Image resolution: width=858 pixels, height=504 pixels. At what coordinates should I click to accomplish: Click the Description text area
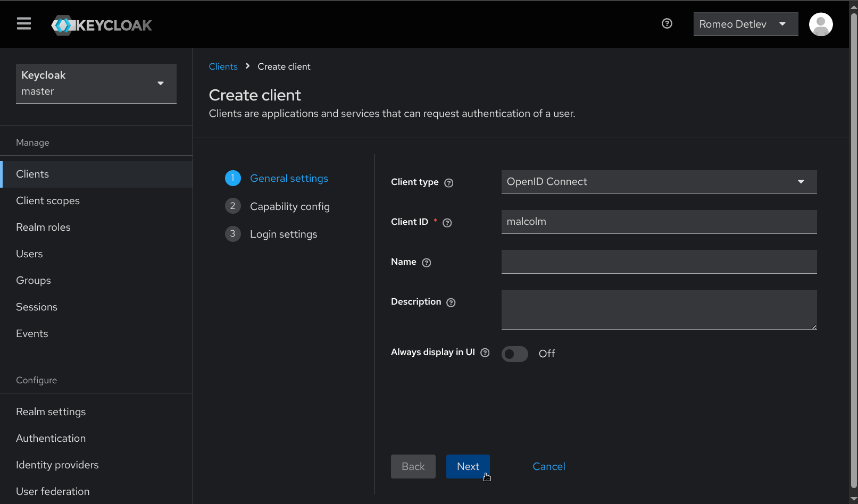tap(659, 309)
